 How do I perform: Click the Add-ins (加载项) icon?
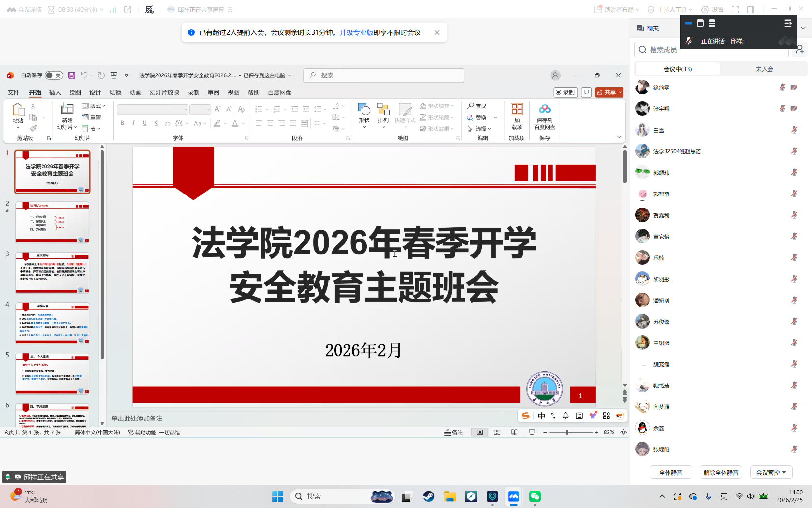pyautogui.click(x=517, y=110)
